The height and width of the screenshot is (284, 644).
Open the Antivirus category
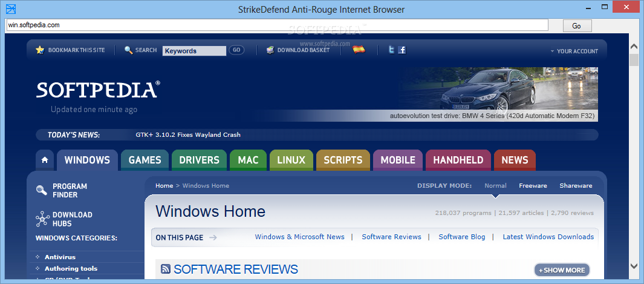pos(60,257)
